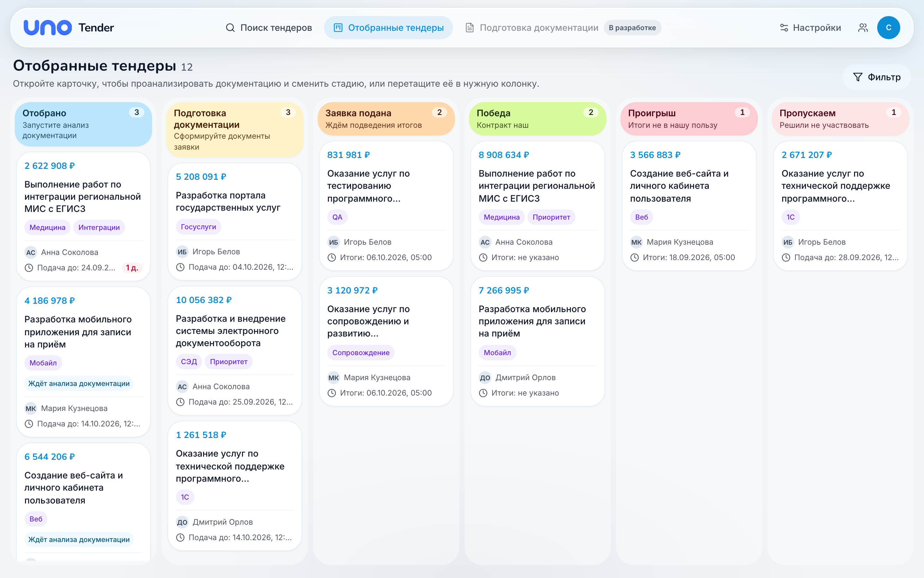Click the Заявка подана column header

386,118
